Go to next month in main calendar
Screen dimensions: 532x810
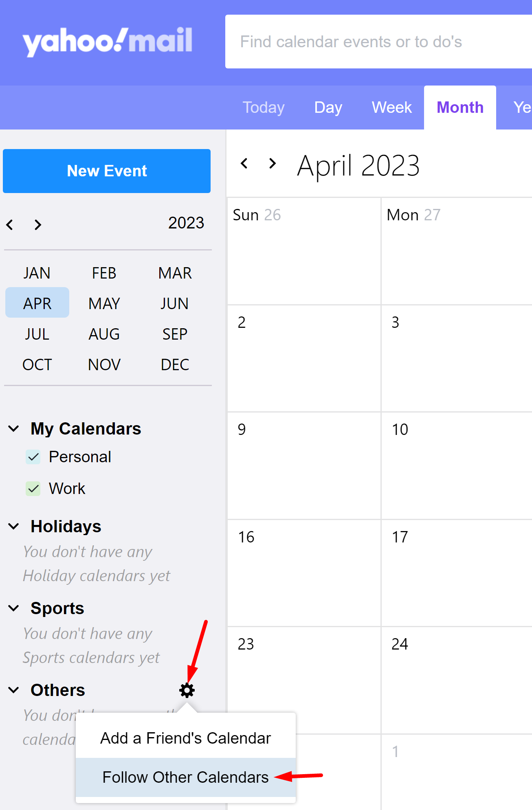click(x=273, y=164)
